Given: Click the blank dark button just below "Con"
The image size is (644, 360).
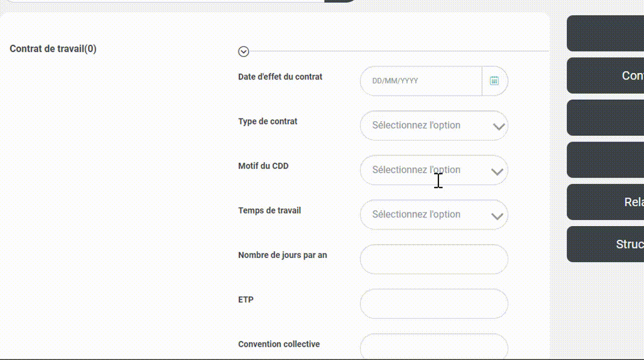Looking at the screenshot, I should (606, 117).
